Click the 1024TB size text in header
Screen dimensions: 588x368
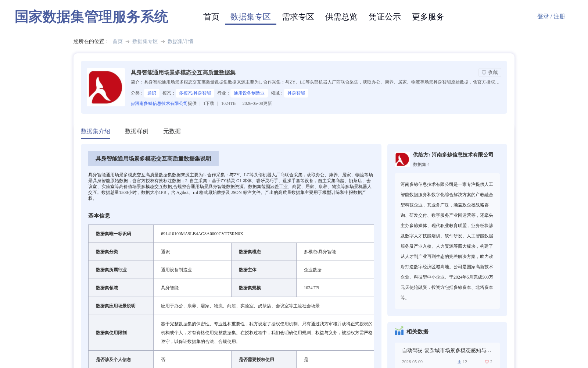point(228,103)
